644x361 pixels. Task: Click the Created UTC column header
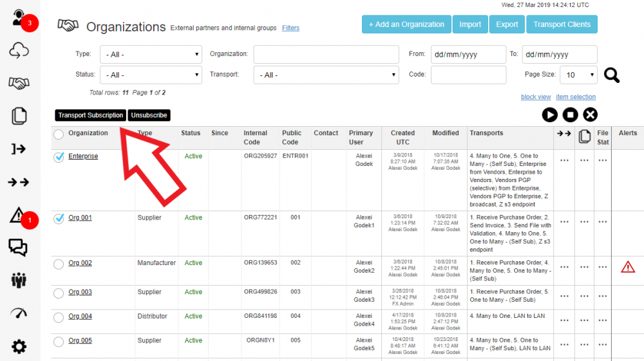(402, 137)
